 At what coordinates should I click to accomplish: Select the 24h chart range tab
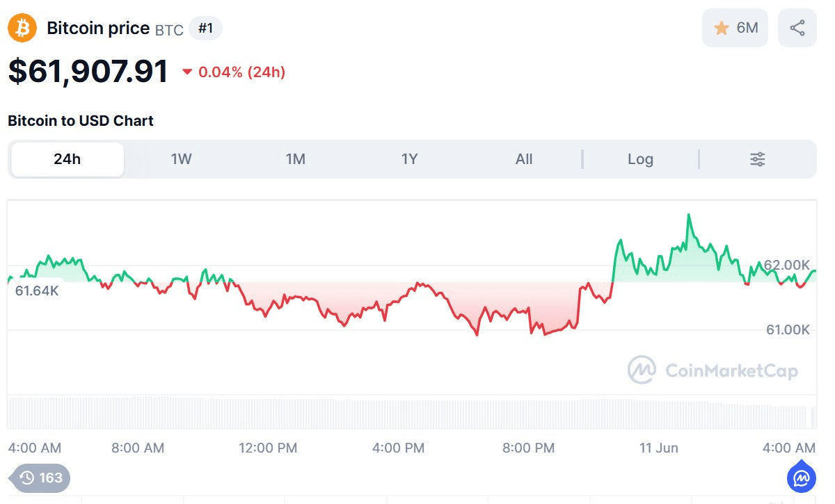(67, 159)
